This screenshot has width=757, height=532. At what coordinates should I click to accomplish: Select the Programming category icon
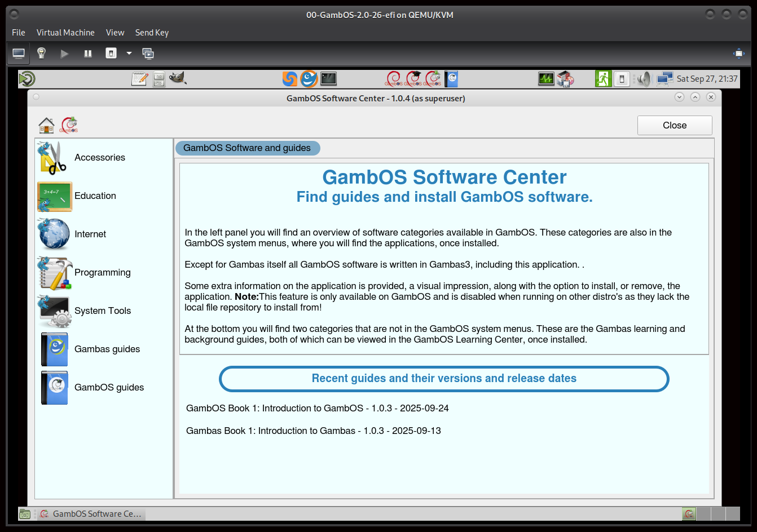(54, 273)
